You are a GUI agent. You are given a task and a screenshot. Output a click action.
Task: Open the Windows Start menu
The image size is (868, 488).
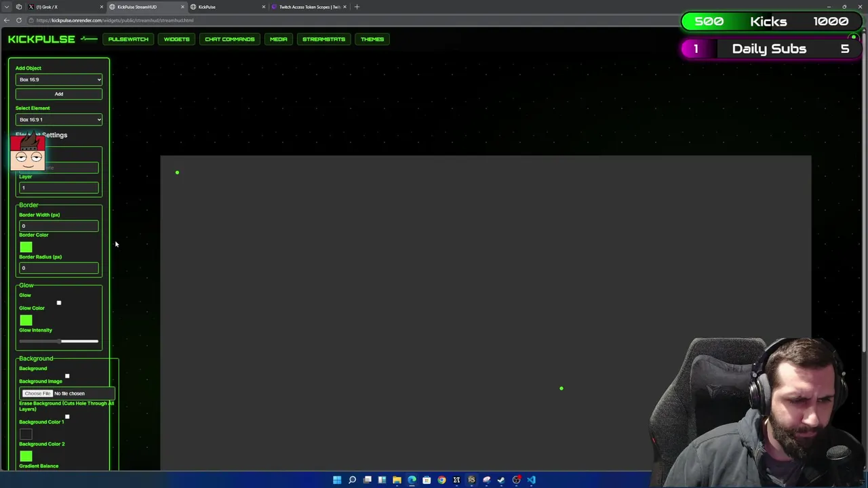coord(337,480)
